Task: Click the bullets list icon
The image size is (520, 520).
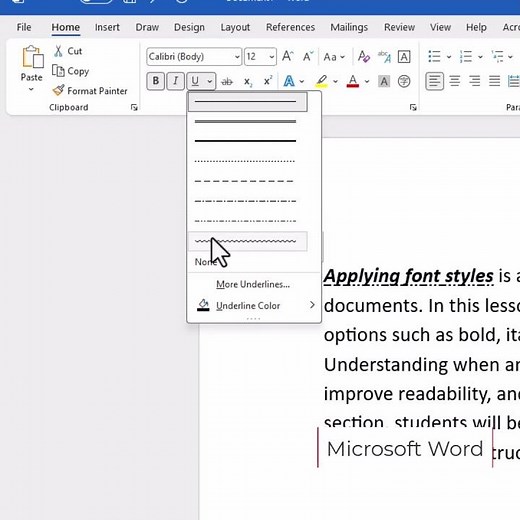Action: [x=434, y=56]
